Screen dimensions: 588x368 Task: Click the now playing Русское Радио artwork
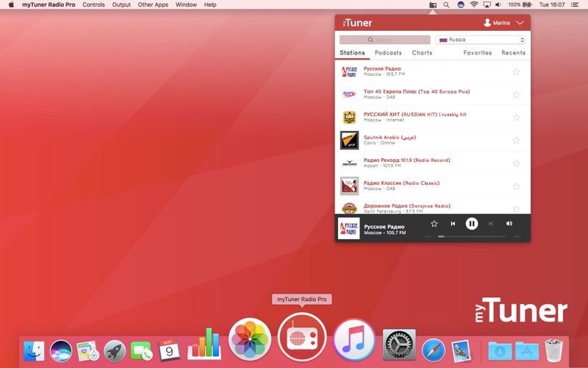tap(348, 228)
